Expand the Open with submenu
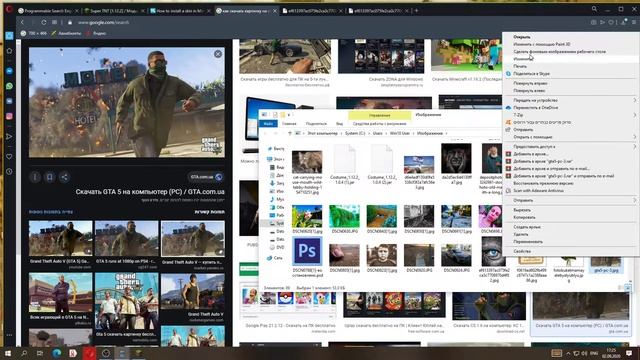This screenshot has width=640, height=360. click(570, 137)
